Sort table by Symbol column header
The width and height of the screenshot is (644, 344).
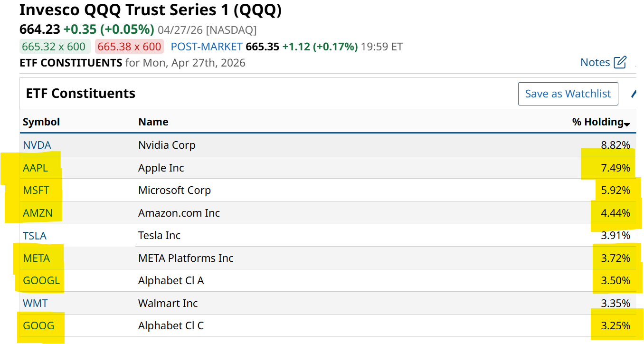click(41, 122)
